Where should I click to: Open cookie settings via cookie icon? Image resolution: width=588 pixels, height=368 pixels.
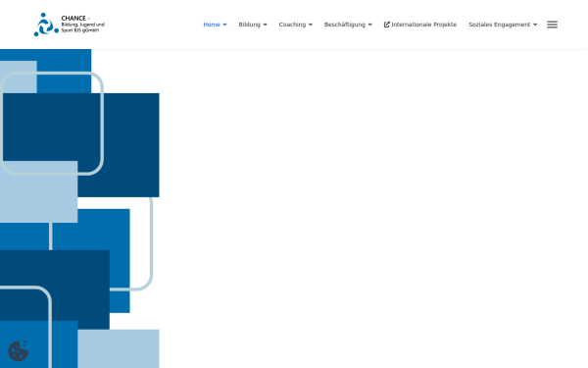coord(19,350)
